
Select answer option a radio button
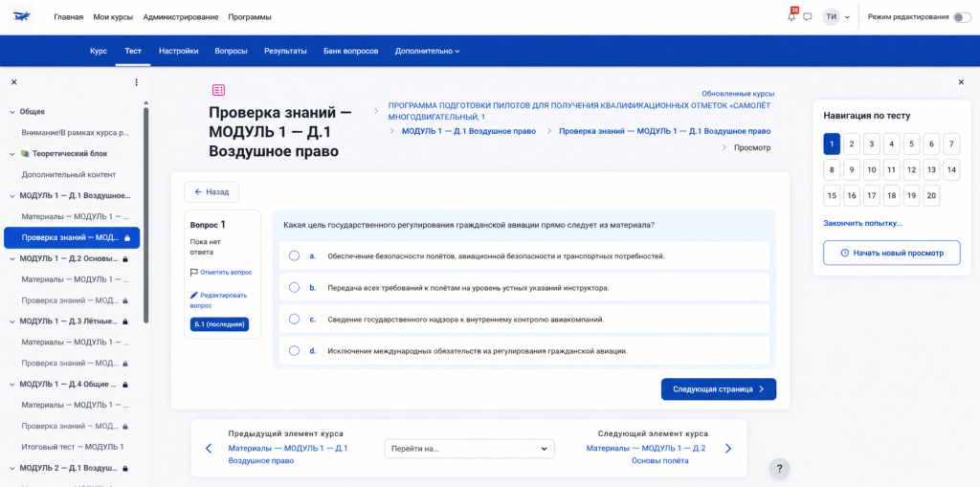click(295, 255)
